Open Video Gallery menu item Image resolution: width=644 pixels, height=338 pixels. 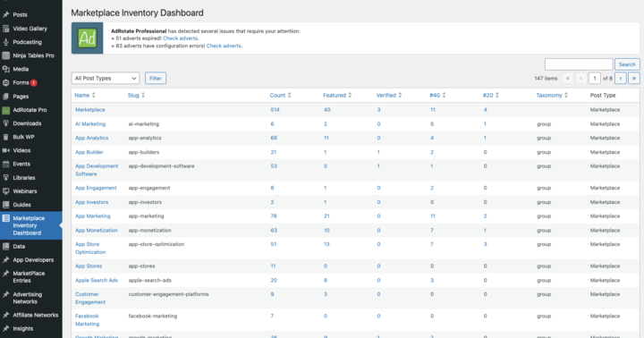click(30, 29)
